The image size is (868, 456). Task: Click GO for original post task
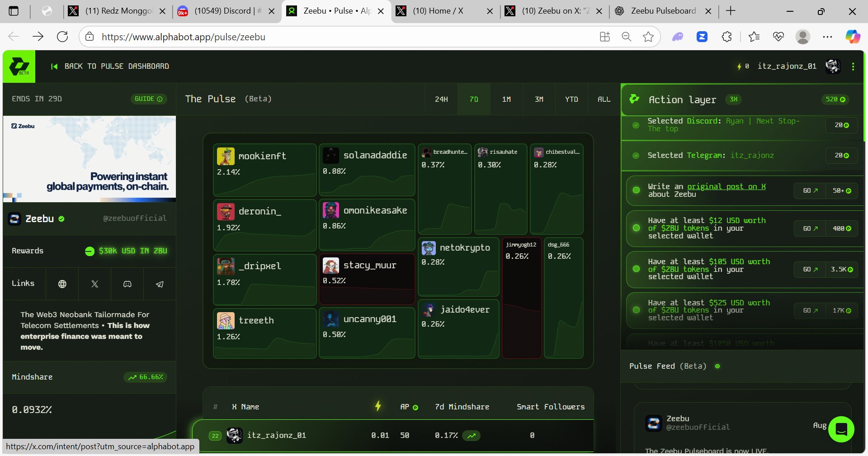click(x=810, y=190)
